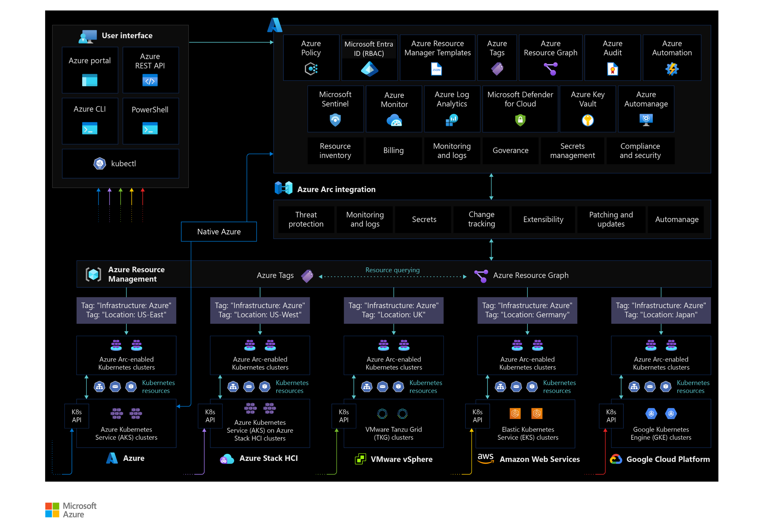Click the Monitoring and logs box under Log Analytics
Viewport: 760px width, 532px height.
452,151
